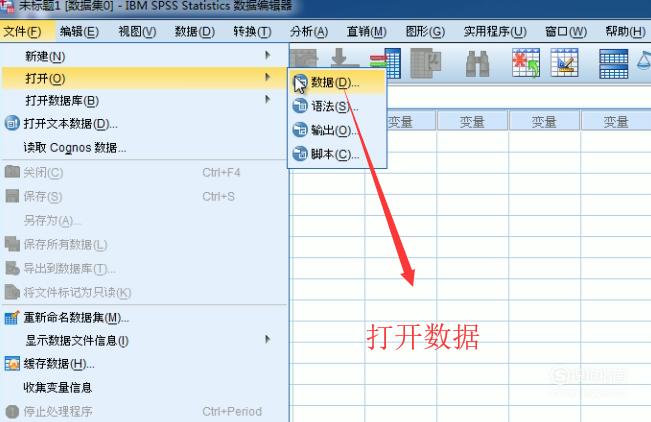This screenshot has height=422, width=651.
Task: Open the 直销(M) menu
Action: point(367,32)
